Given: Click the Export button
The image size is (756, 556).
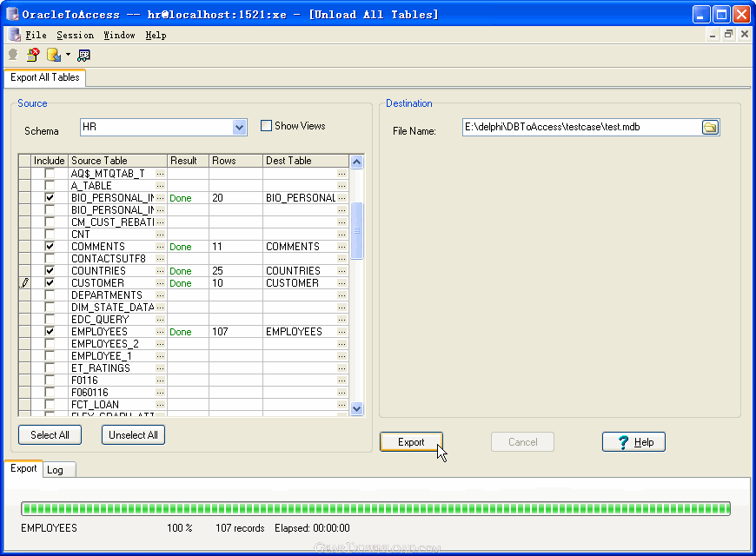Looking at the screenshot, I should click(411, 442).
